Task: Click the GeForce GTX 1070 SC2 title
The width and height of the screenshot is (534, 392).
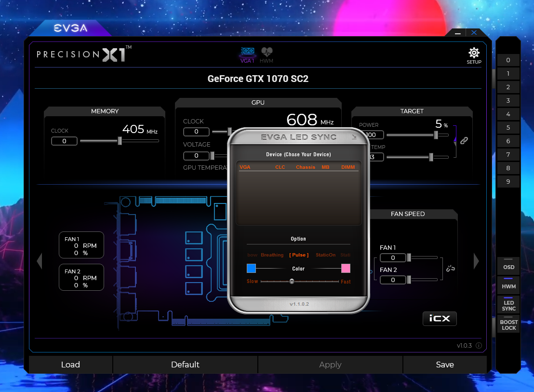Action: click(258, 79)
